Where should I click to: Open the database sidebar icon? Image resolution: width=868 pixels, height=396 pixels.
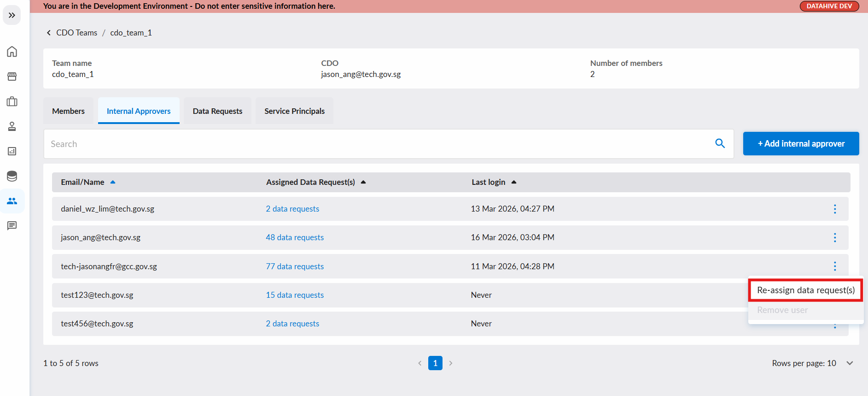click(12, 176)
